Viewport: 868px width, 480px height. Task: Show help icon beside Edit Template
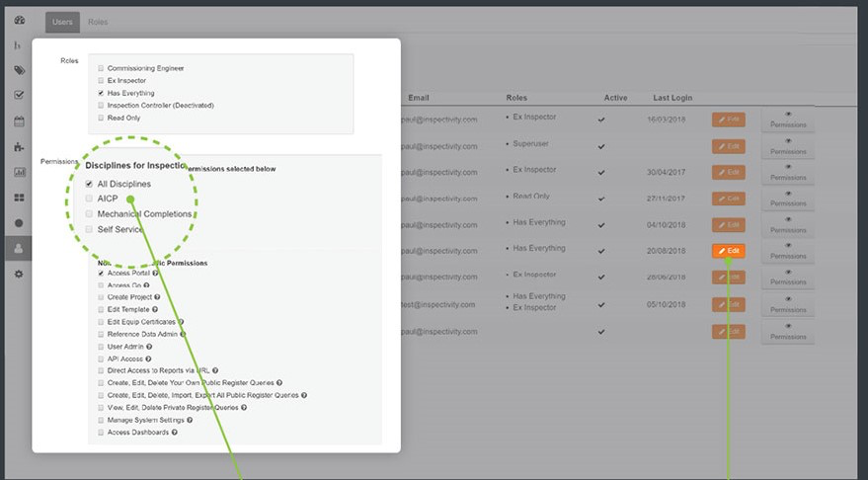tap(155, 309)
